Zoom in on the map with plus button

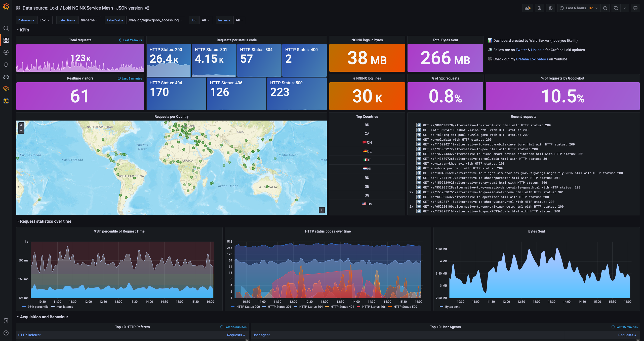(x=21, y=125)
